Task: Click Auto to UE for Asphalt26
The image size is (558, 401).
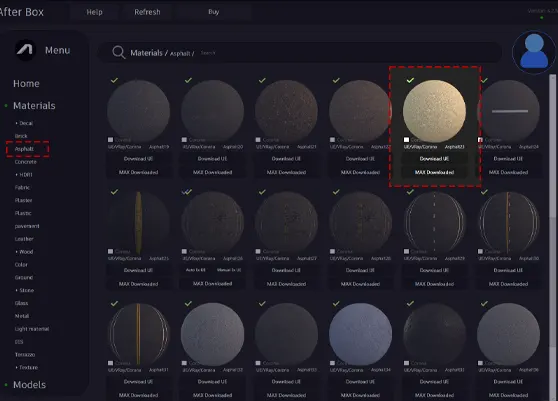Action: pos(196,270)
